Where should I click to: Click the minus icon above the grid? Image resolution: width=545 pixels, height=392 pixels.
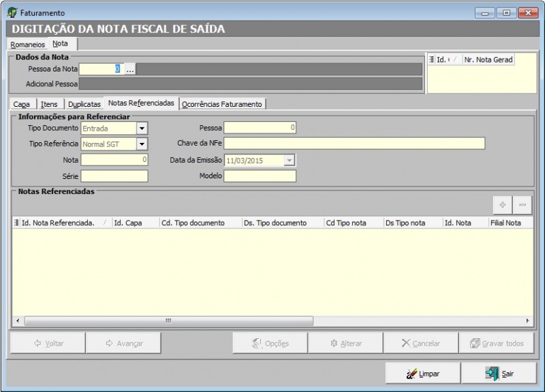click(523, 205)
